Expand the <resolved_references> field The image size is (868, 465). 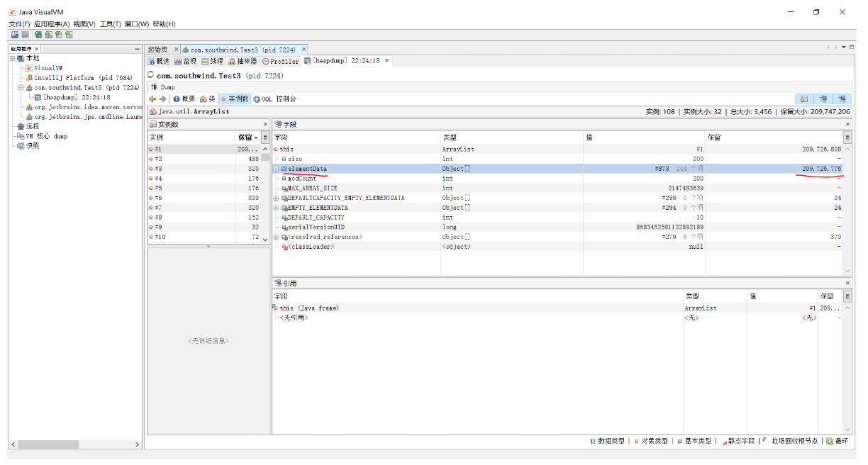pyautogui.click(x=276, y=237)
